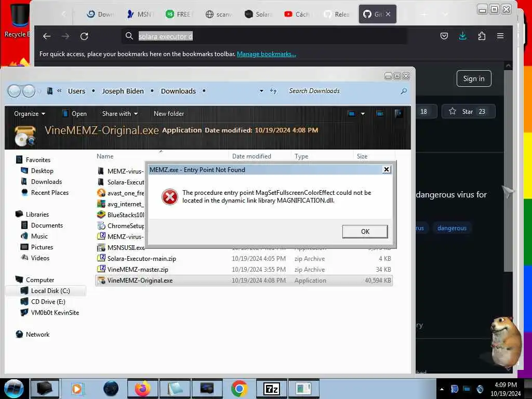Select the Solara-Executor-main.zip file
This screenshot has width=532, height=399.
click(x=141, y=259)
